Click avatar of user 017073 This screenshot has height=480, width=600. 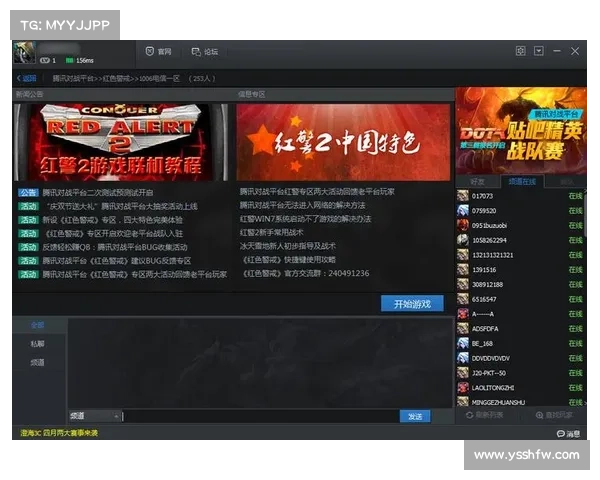pyautogui.click(x=463, y=196)
